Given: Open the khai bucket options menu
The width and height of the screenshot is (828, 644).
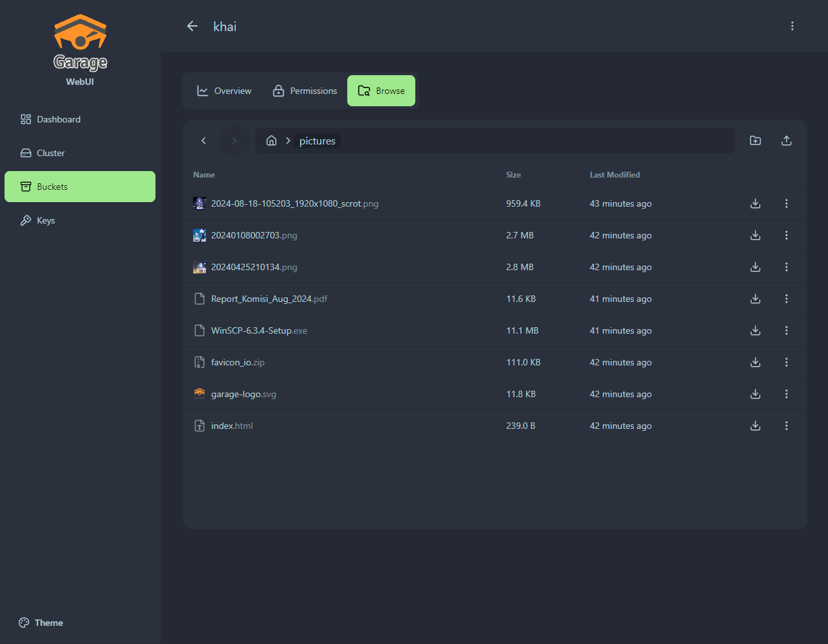Looking at the screenshot, I should [x=792, y=26].
